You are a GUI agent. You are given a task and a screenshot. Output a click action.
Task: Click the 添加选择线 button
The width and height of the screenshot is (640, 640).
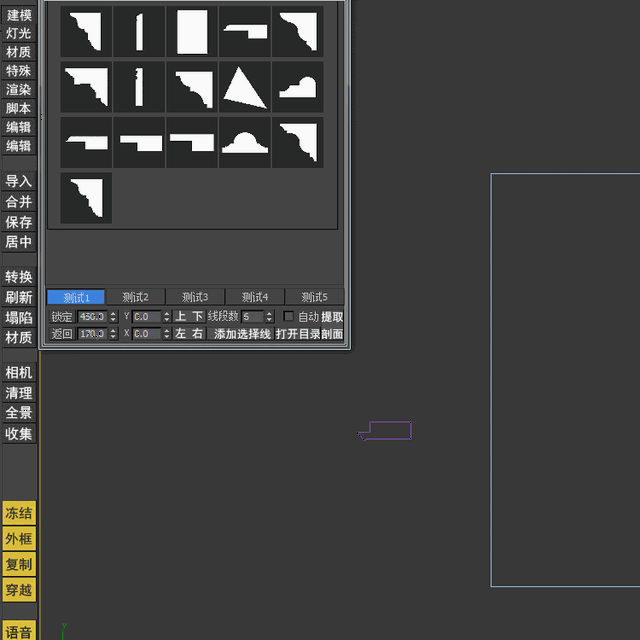[x=240, y=334]
